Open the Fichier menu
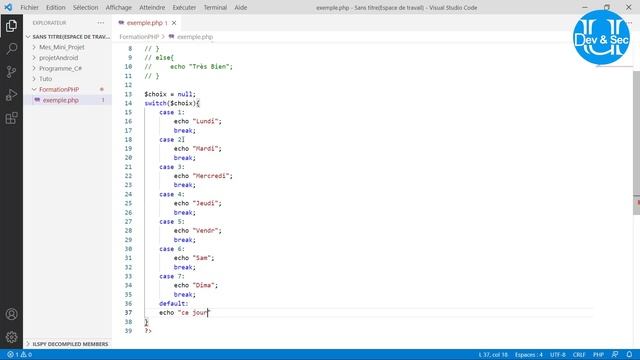This screenshot has width=640, height=360. [29, 7]
